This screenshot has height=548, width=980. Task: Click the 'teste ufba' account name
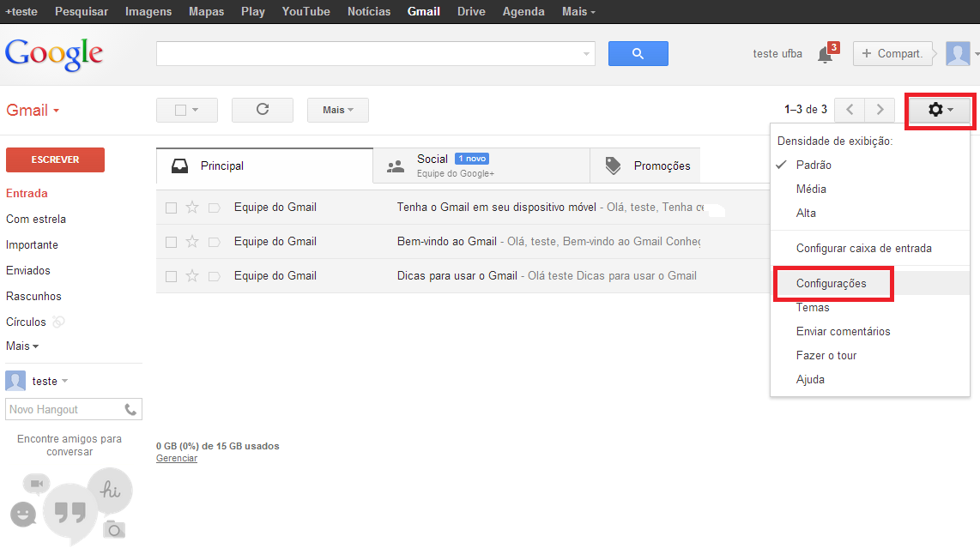click(777, 54)
